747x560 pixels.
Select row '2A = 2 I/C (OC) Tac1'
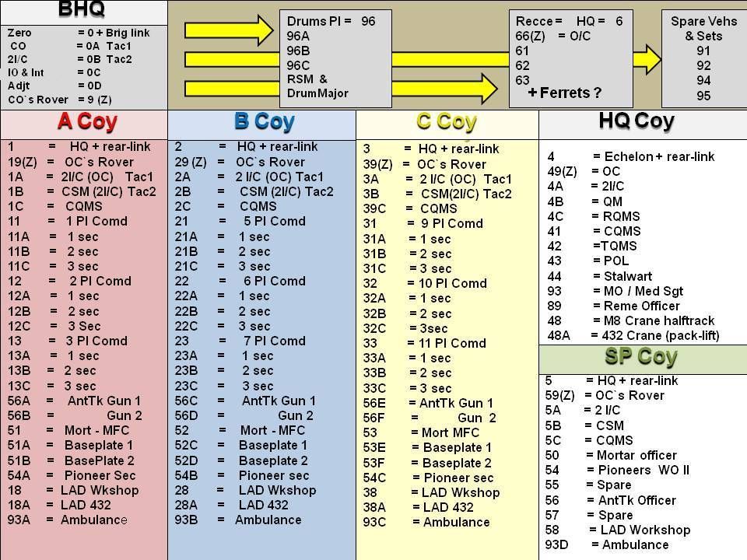point(249,177)
